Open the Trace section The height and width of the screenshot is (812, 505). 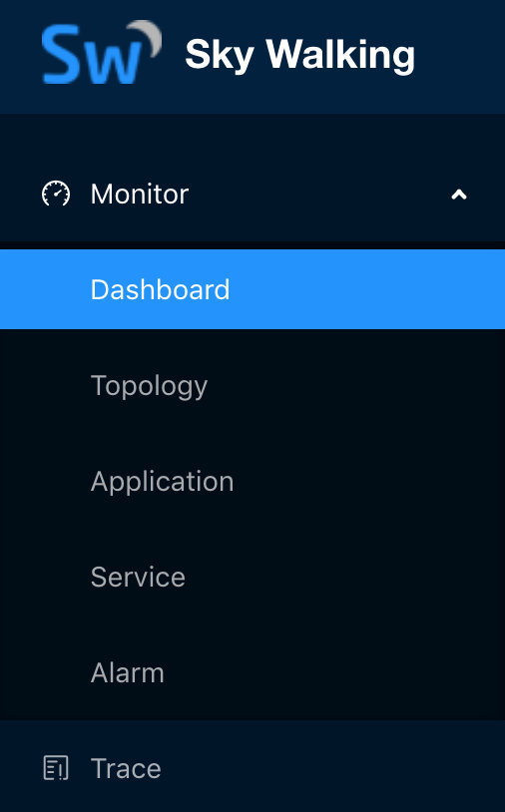coord(252,768)
